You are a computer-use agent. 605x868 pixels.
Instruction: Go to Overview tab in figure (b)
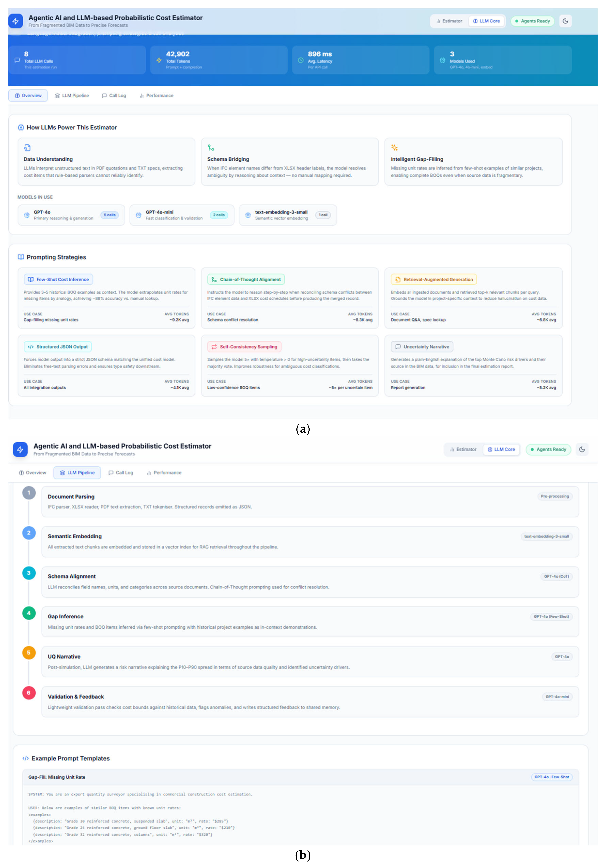click(x=33, y=473)
